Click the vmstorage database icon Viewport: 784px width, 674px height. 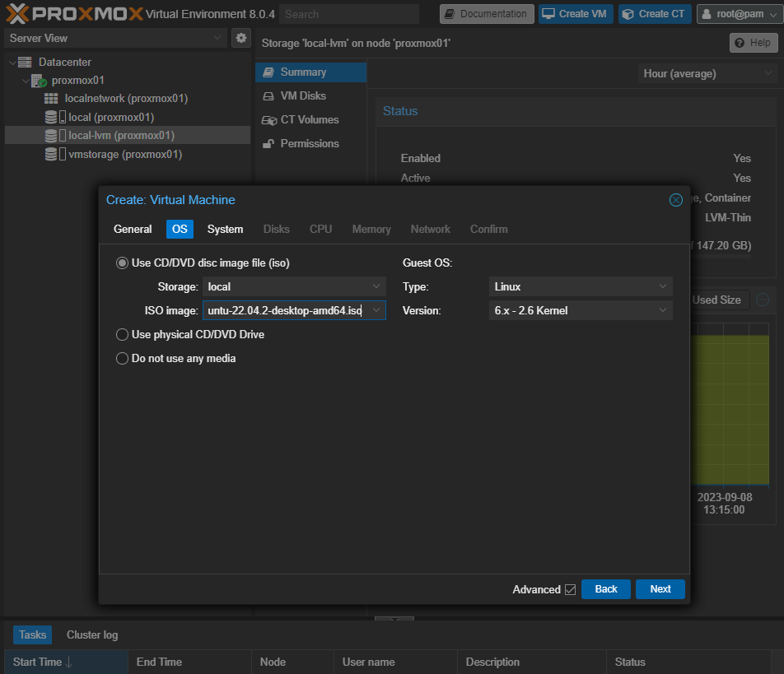[51, 155]
